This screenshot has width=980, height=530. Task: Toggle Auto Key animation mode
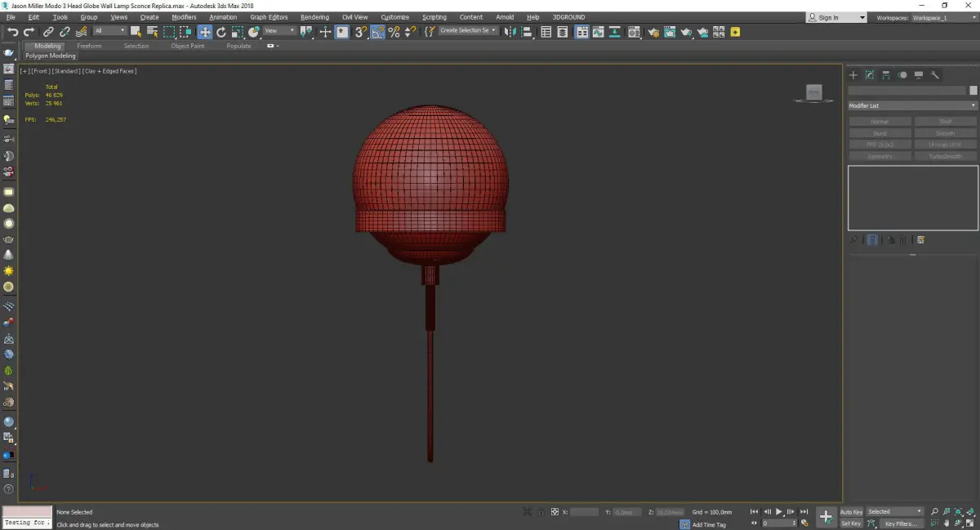click(x=851, y=512)
